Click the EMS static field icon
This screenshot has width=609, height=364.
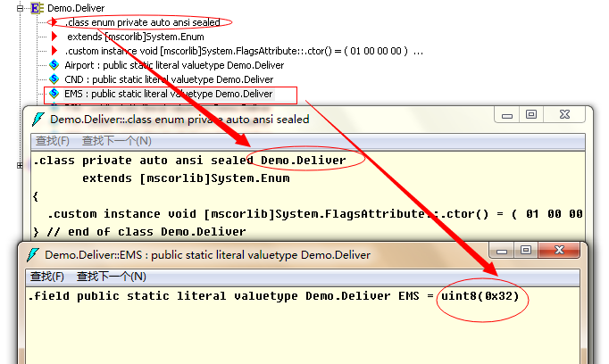pos(54,94)
